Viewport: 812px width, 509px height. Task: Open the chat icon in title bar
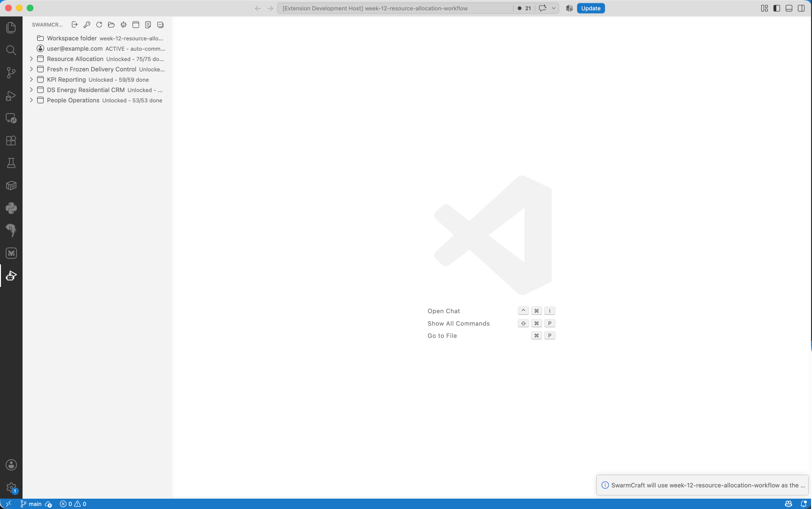542,8
